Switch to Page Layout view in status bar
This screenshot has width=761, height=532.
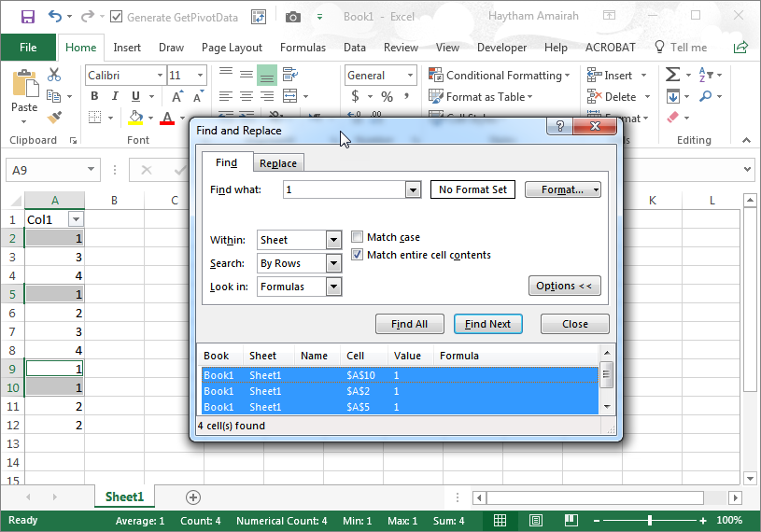point(536,521)
